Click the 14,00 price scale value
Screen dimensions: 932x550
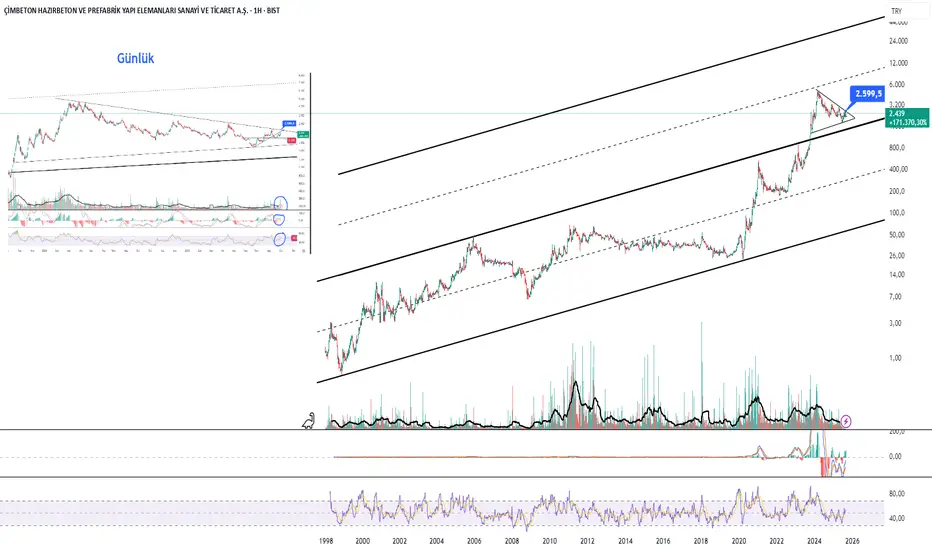point(896,275)
